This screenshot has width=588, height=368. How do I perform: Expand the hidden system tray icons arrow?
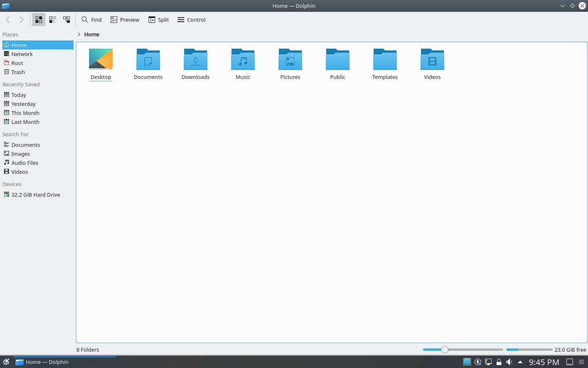pyautogui.click(x=519, y=362)
